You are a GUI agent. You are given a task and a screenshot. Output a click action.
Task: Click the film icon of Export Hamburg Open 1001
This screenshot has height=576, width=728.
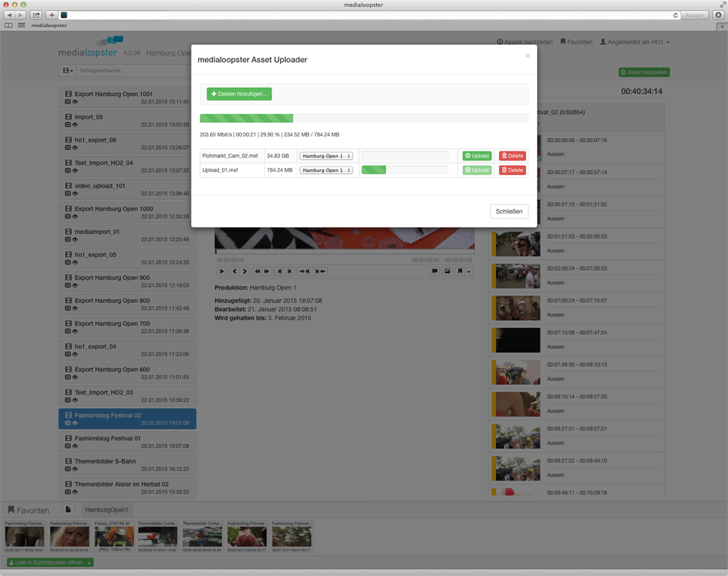click(68, 94)
